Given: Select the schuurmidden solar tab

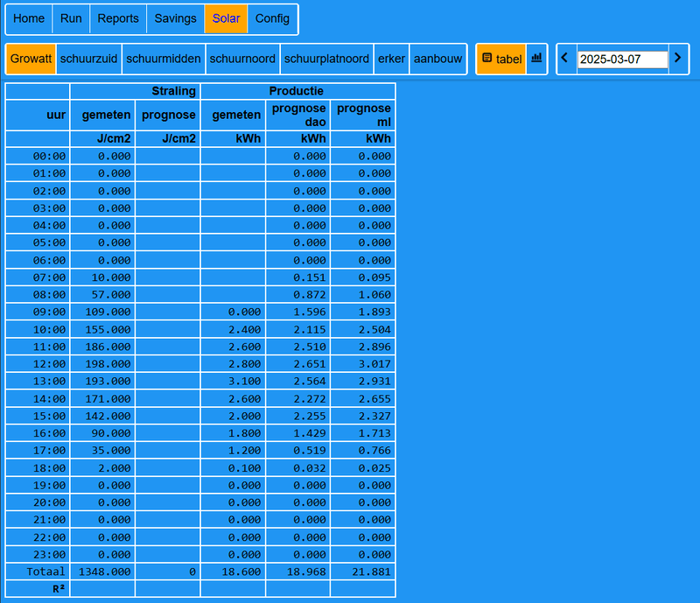Looking at the screenshot, I should 164,59.
